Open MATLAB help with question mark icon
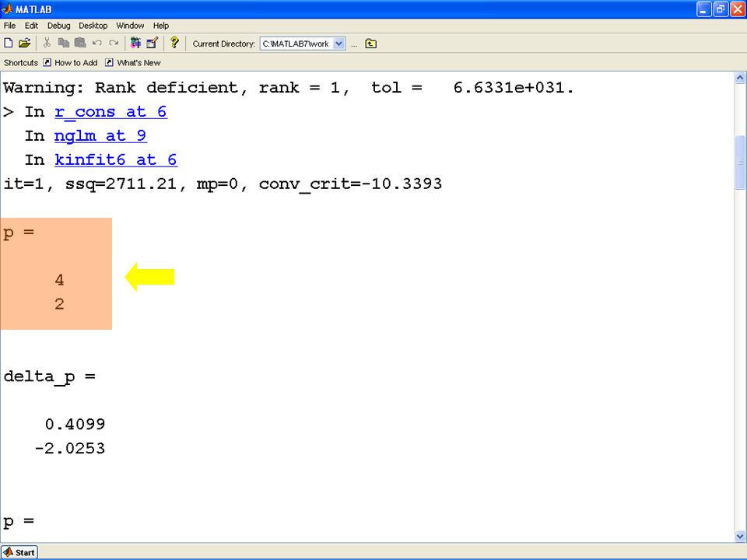This screenshot has width=747, height=560. [174, 43]
